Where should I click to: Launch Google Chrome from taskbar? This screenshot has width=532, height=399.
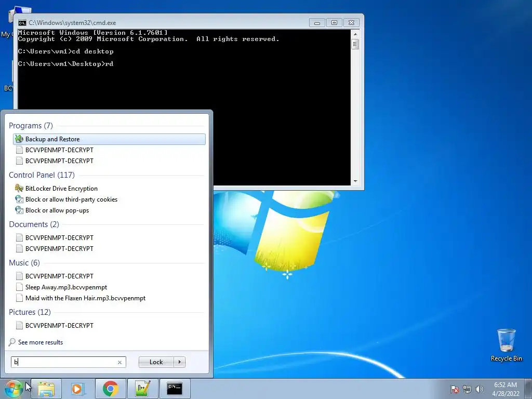pyautogui.click(x=110, y=389)
